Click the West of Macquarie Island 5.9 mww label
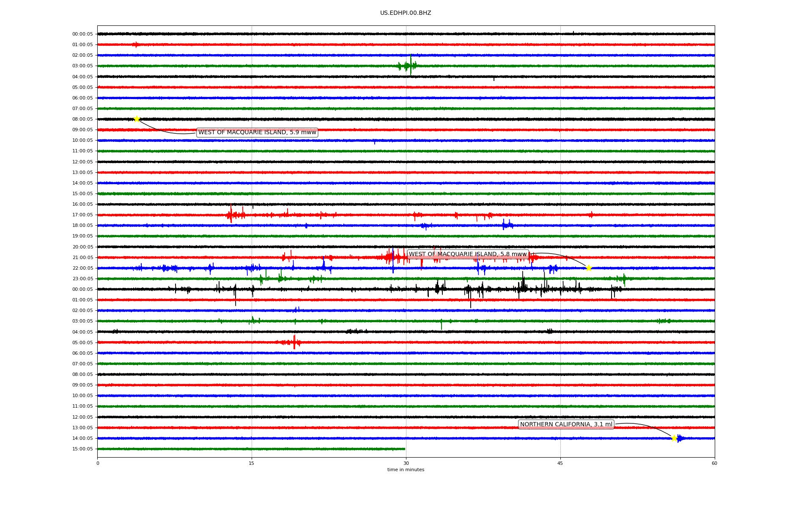 (x=257, y=133)
